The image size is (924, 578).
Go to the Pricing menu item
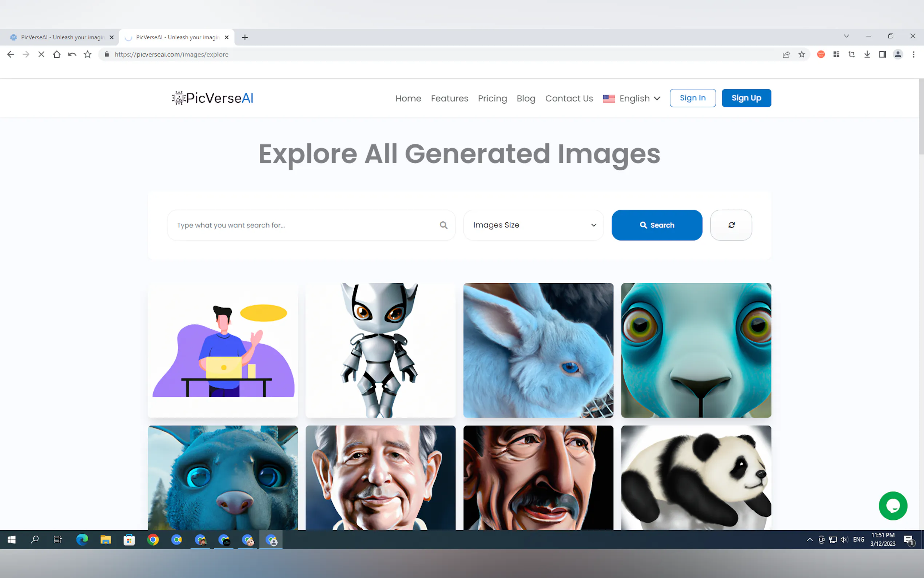[492, 98]
